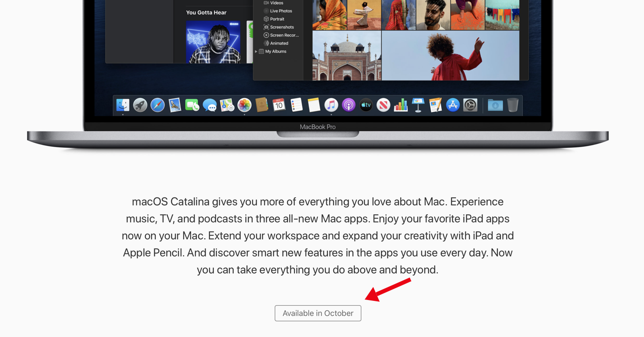Open News icon in dock

(383, 105)
